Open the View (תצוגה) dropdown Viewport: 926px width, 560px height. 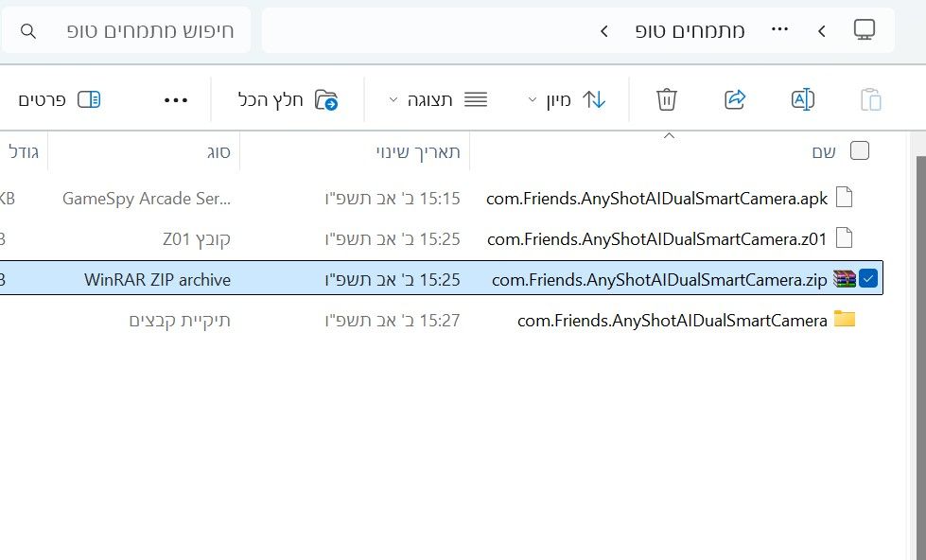coord(437,99)
